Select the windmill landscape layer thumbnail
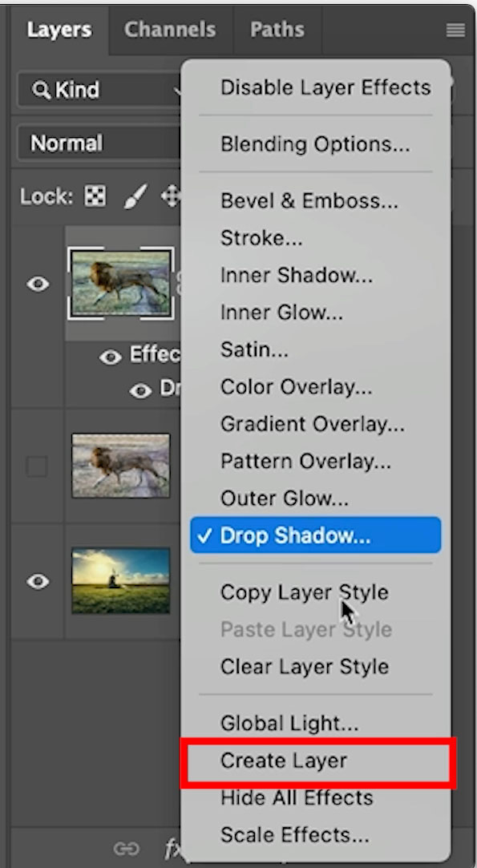Image resolution: width=477 pixels, height=868 pixels. (121, 581)
